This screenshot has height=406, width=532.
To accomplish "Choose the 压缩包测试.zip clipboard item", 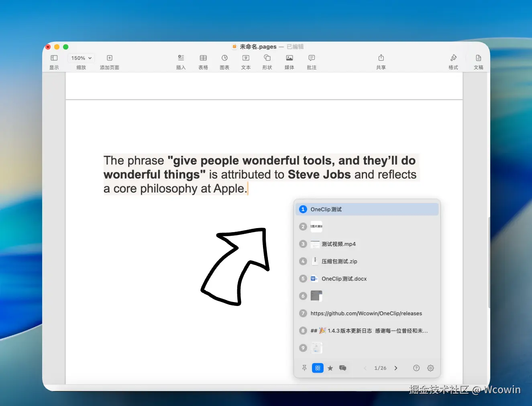I will pos(367,261).
